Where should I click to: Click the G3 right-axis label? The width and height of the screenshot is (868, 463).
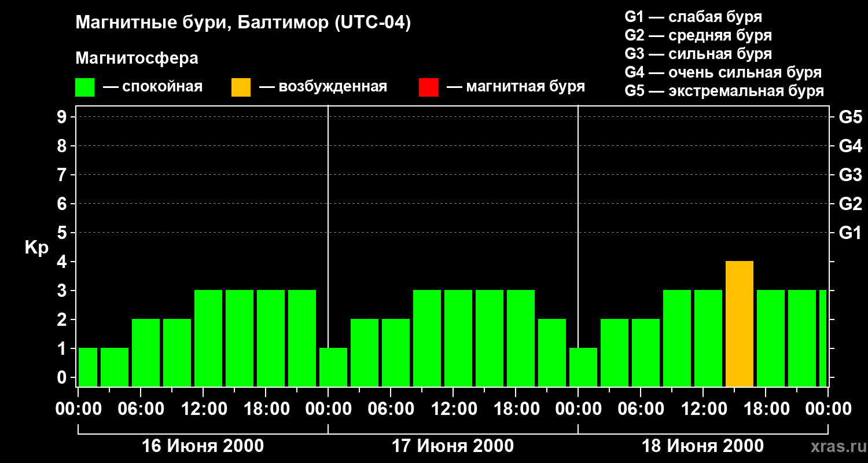[850, 175]
